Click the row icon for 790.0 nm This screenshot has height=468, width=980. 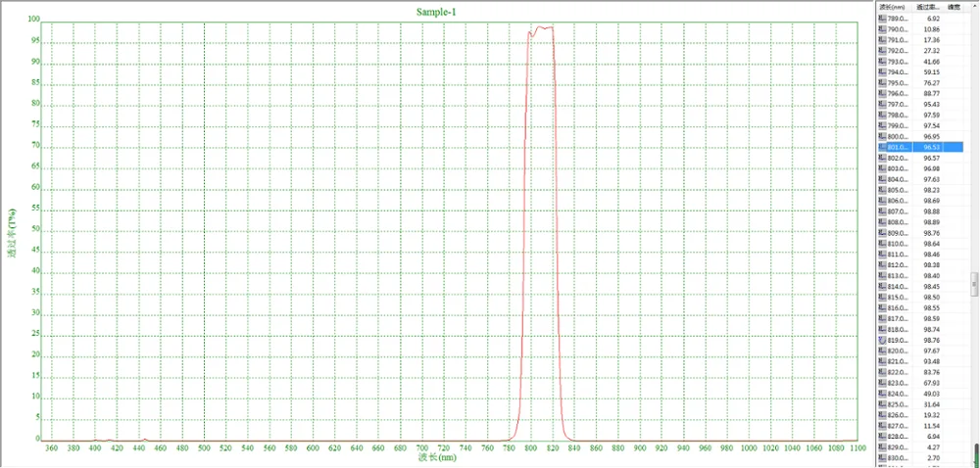coord(883,29)
